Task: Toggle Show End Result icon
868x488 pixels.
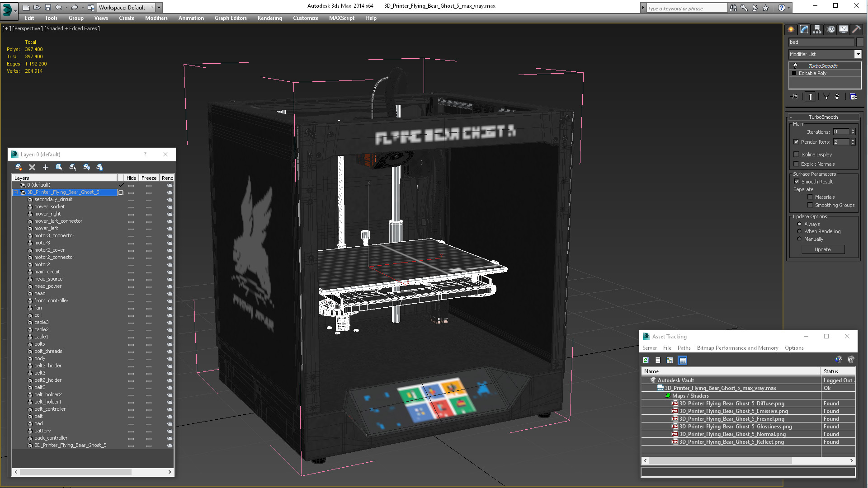Action: click(811, 97)
